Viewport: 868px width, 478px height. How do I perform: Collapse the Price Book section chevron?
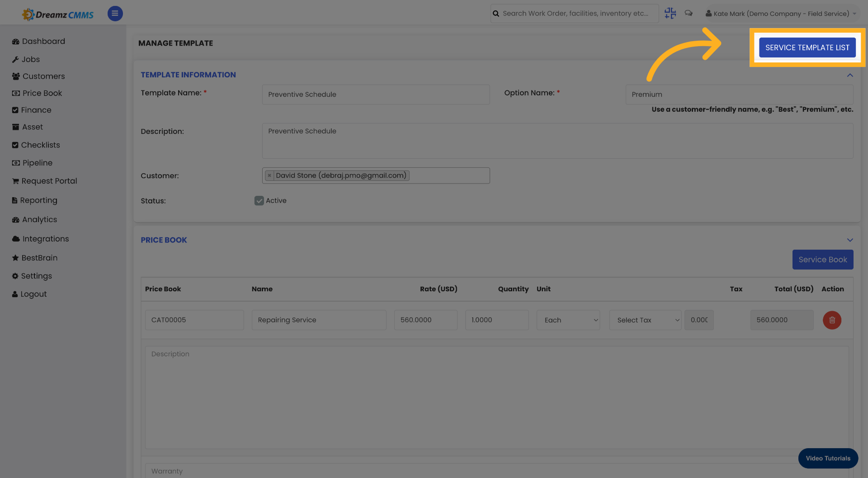click(x=850, y=240)
